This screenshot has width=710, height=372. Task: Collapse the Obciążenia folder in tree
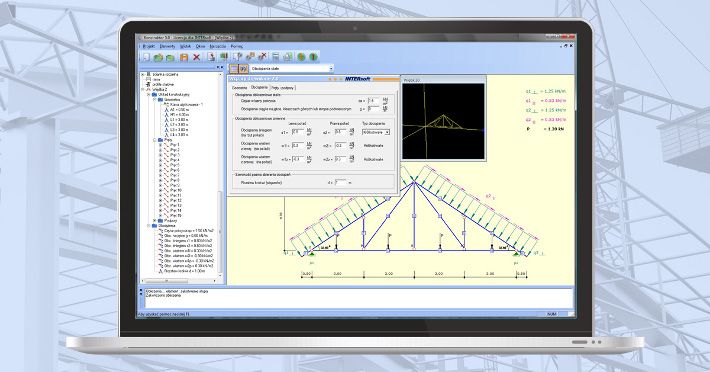coord(149,225)
